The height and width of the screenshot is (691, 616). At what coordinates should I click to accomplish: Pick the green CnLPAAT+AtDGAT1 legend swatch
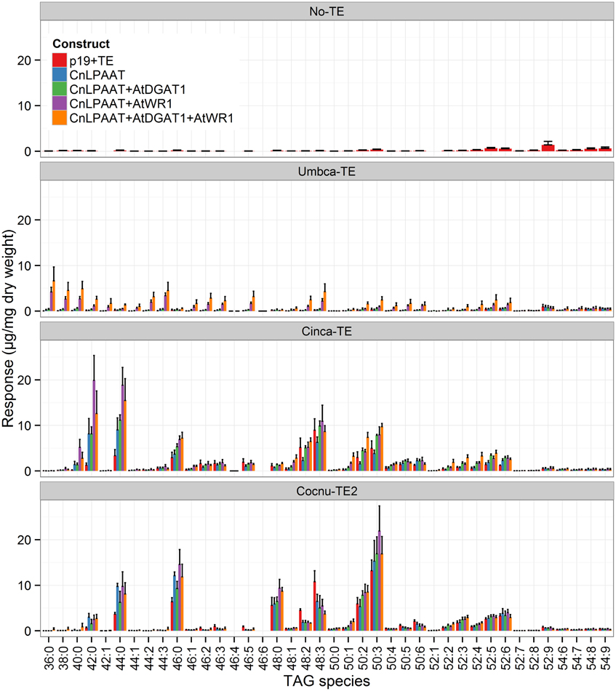point(60,89)
